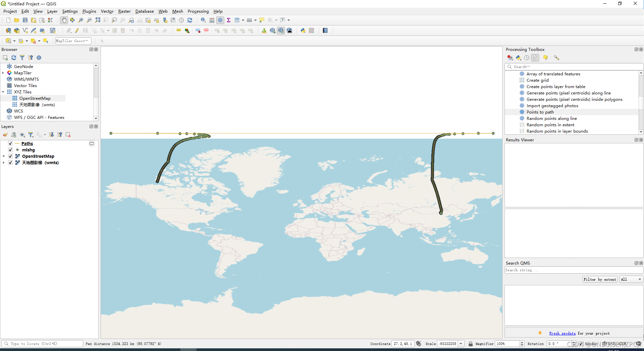Select the OpenStreetMap entry under XYZ Tiles

pyautogui.click(x=35, y=98)
